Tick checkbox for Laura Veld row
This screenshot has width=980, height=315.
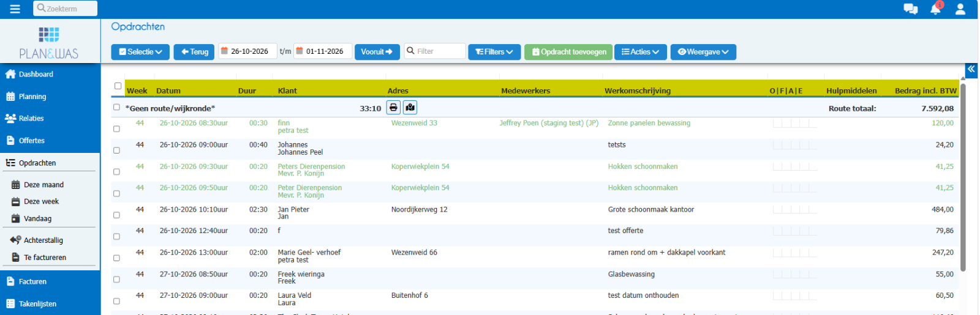click(116, 302)
